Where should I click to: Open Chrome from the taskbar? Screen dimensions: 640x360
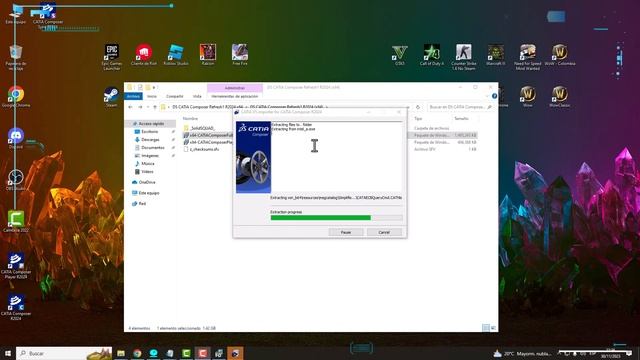point(137,353)
